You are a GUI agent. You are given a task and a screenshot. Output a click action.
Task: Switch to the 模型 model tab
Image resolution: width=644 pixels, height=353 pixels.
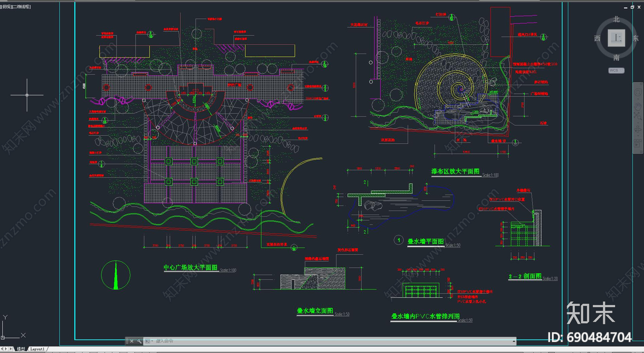tap(21, 349)
